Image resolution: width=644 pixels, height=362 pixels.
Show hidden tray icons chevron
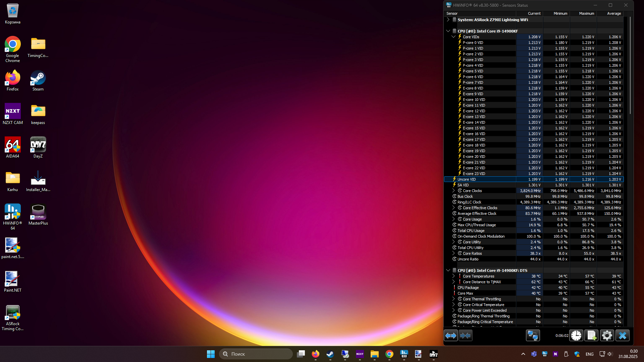523,354
